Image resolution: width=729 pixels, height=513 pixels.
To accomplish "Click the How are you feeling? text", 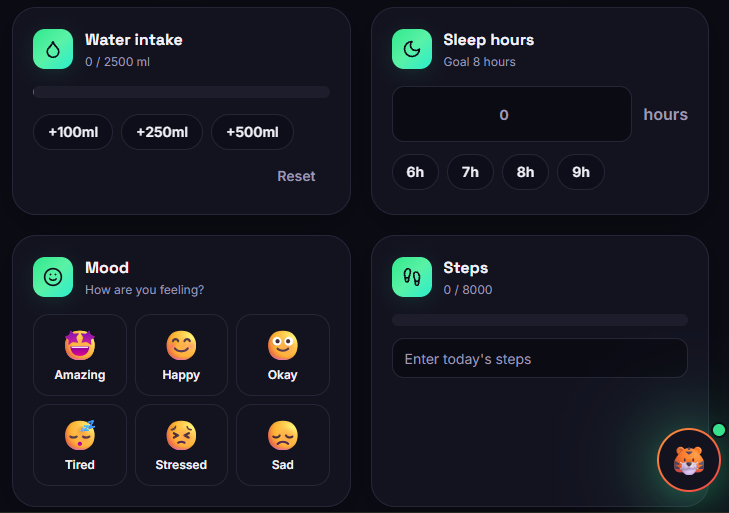I will (x=145, y=290).
